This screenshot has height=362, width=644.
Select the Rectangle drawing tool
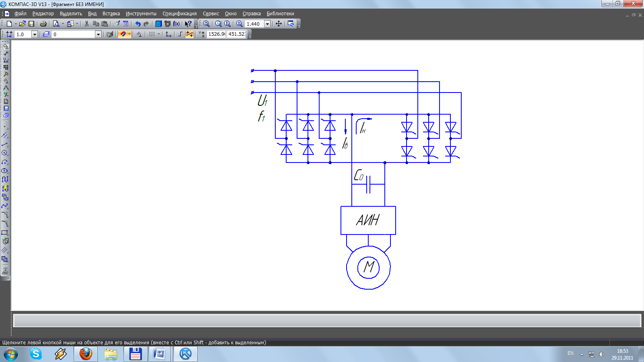coord(5,232)
